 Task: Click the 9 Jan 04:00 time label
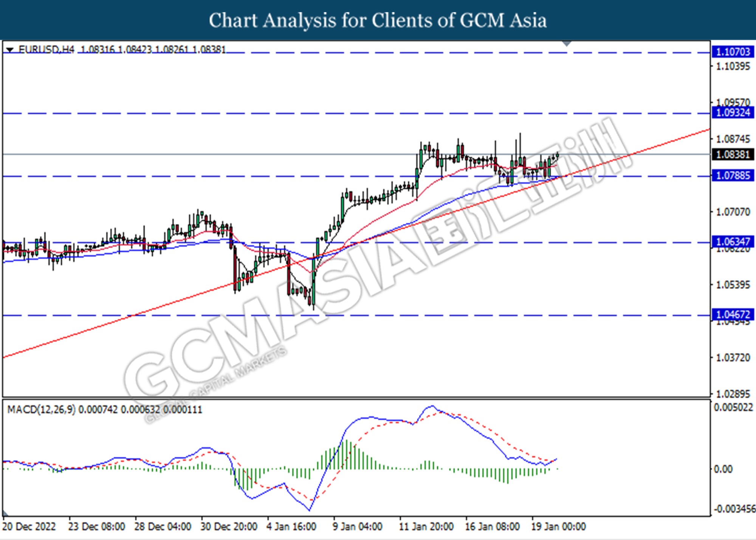(358, 526)
